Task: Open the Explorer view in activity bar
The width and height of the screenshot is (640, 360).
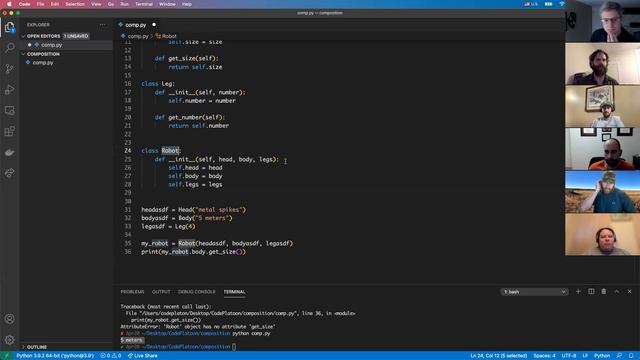Action: [x=9, y=27]
